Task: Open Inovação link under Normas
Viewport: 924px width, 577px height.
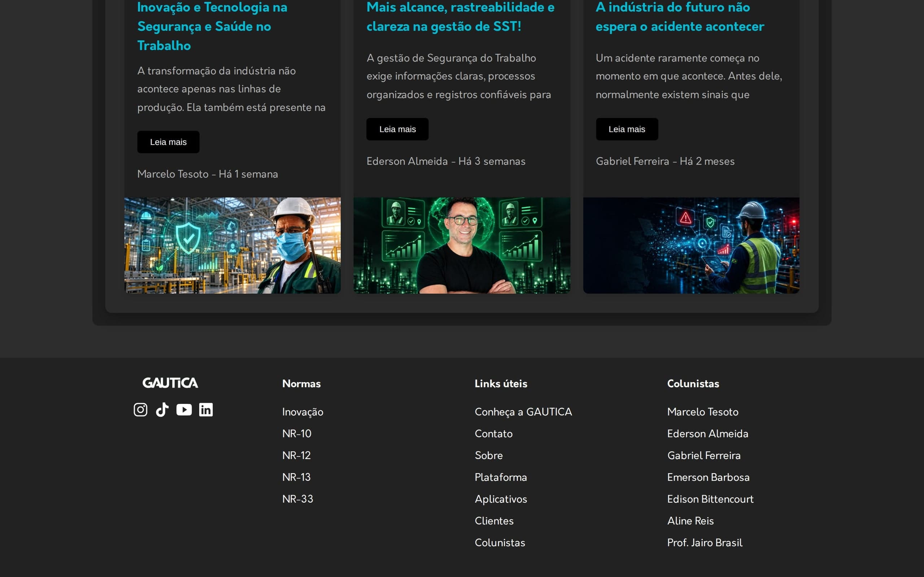Action: (x=303, y=412)
